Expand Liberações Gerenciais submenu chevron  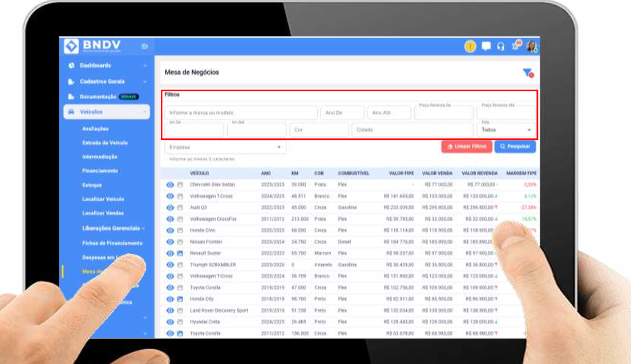coord(143,228)
